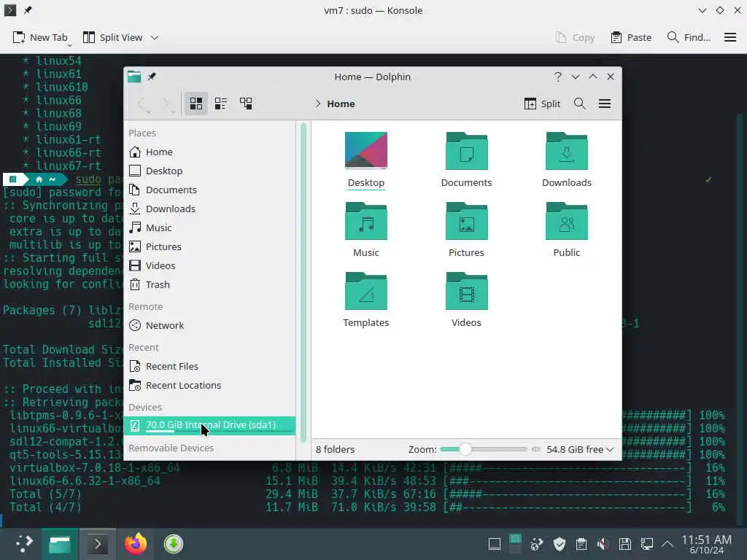Screen dimensions: 747x560
Task: Open the green download updater taskbar icon
Action: click(x=174, y=544)
